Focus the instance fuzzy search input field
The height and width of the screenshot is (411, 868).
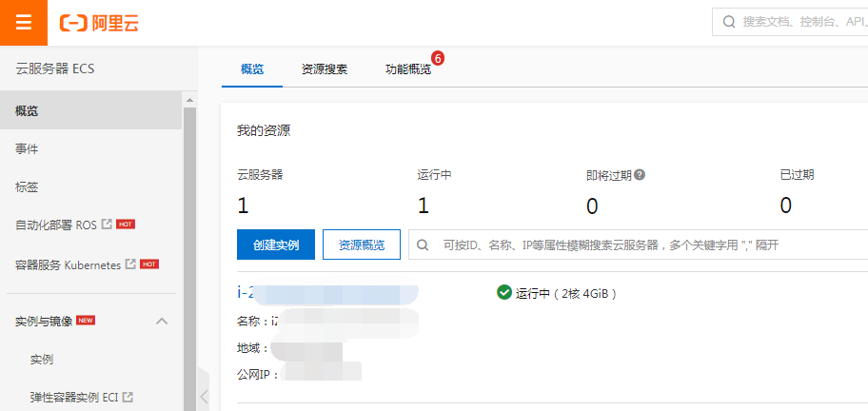(x=639, y=245)
